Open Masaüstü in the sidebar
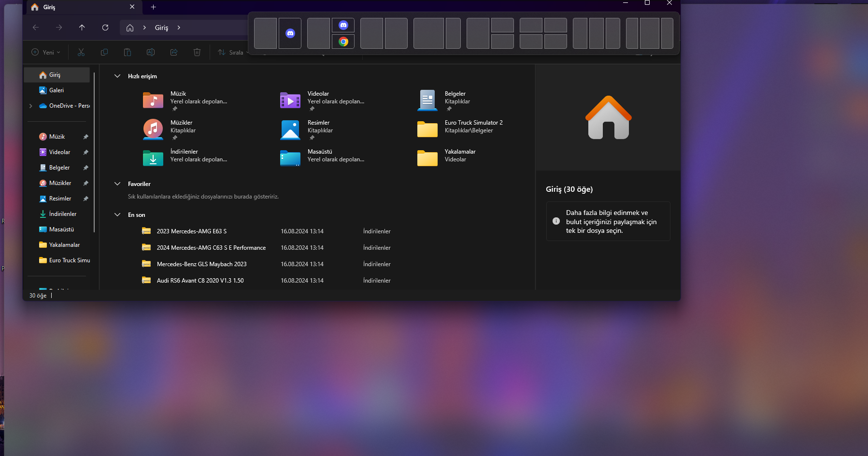The image size is (868, 456). (57, 229)
